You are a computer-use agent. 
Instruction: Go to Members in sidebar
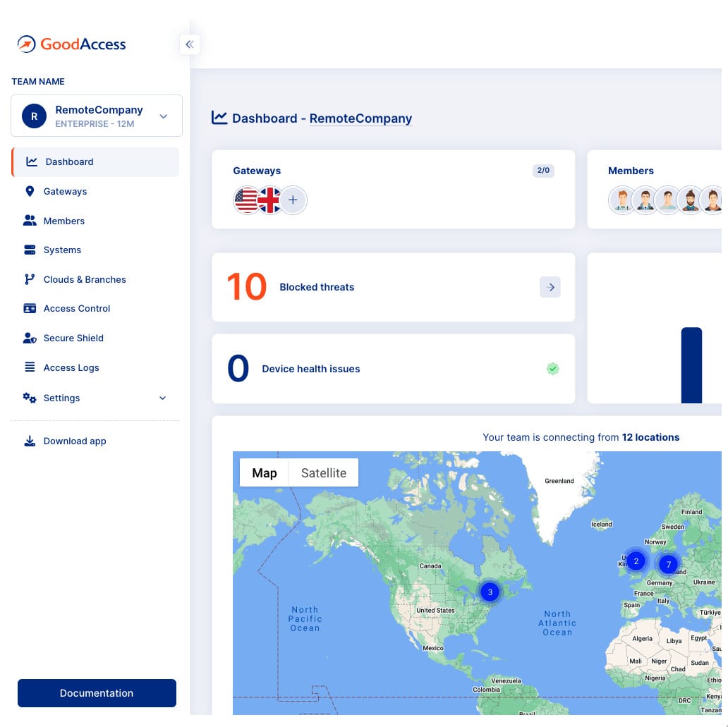tap(64, 221)
